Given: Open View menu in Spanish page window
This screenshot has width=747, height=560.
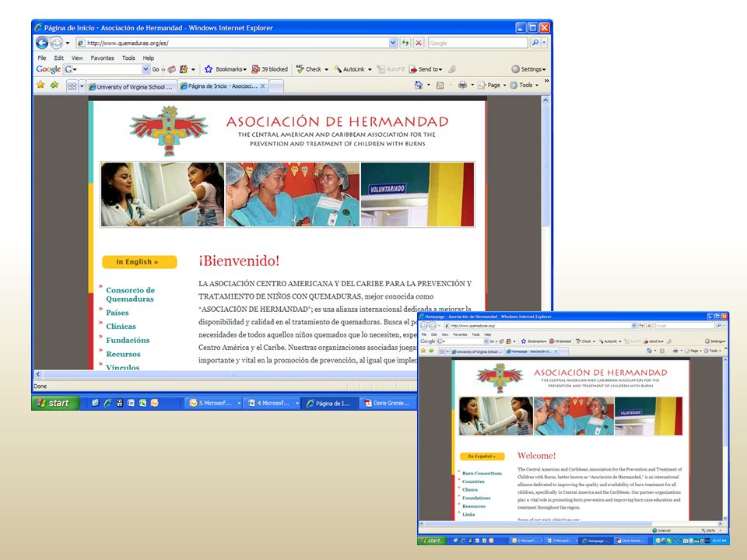Looking at the screenshot, I should coord(77,58).
